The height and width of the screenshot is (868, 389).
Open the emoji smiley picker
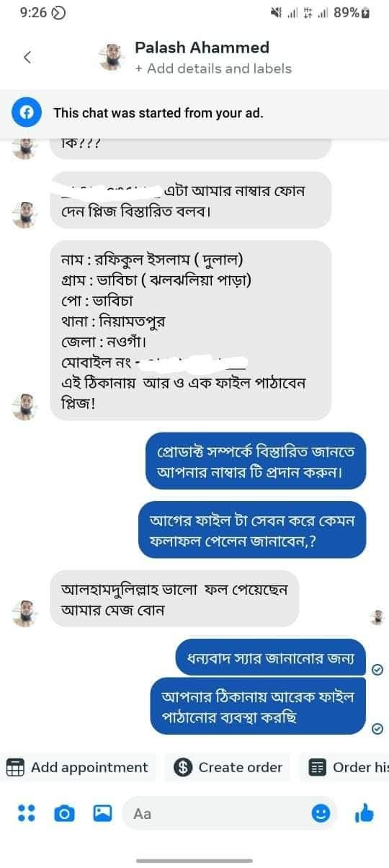[321, 813]
